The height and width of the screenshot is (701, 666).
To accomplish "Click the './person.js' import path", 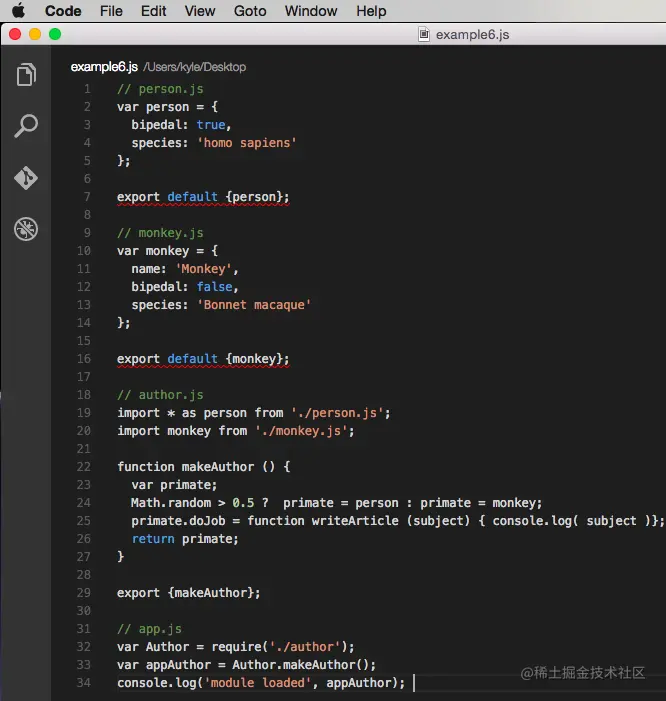I will pos(337,413).
